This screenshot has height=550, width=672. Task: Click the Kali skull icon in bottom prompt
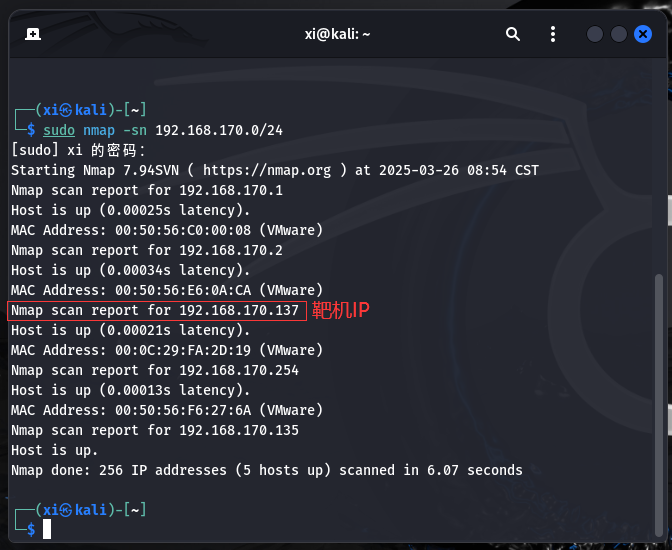(66, 510)
